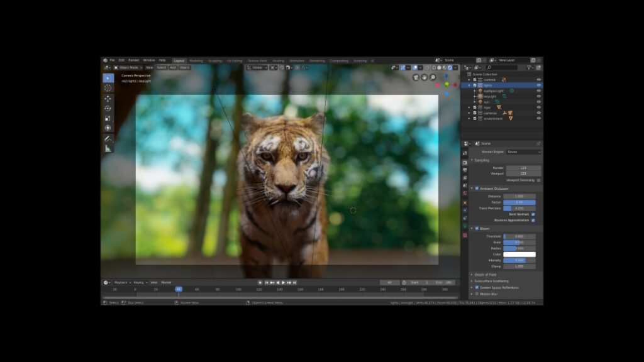Switch to the Sculpting workspace tab
The image size is (644, 362).
(215, 61)
